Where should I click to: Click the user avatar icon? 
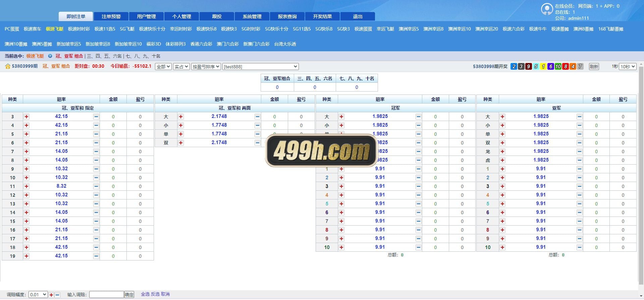click(x=547, y=9)
